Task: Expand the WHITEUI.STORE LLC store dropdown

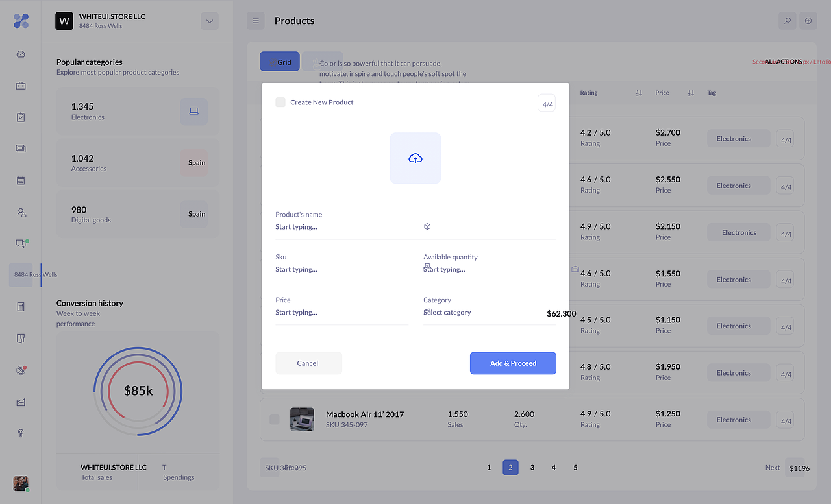Action: click(x=210, y=21)
